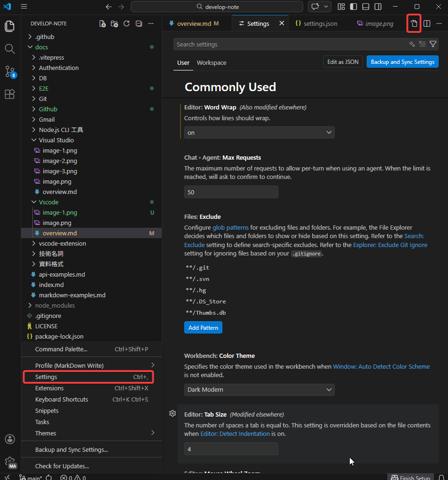Collapse the Vscode folder
Viewport: 448px width, 480px height.
coord(34,202)
